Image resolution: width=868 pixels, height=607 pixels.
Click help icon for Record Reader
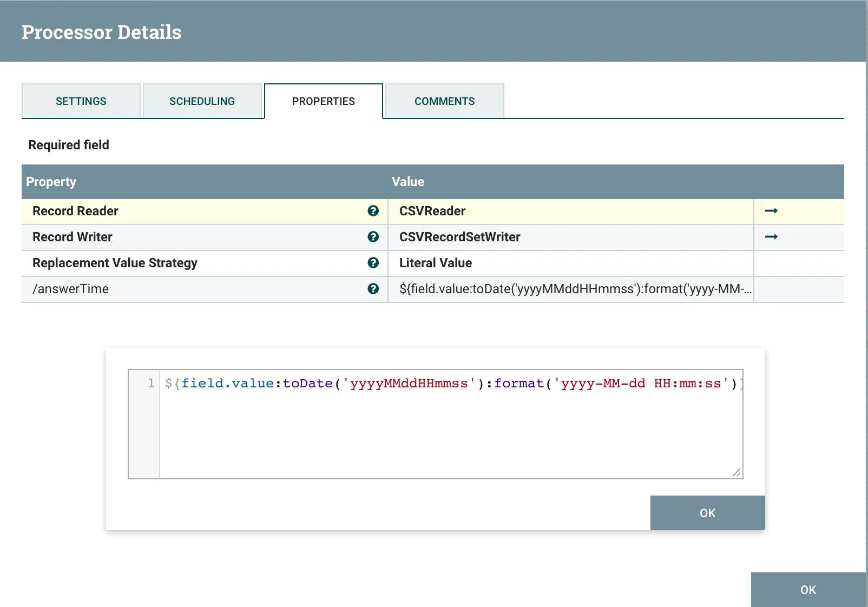(373, 211)
